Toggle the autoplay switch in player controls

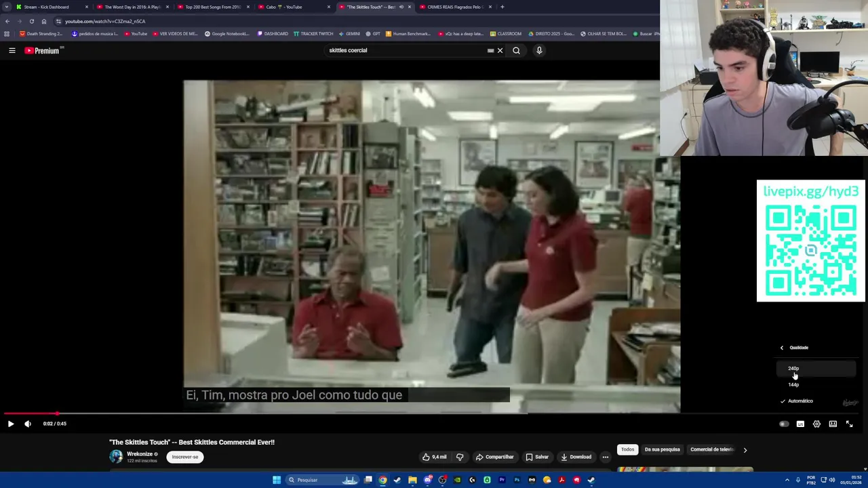tap(784, 424)
